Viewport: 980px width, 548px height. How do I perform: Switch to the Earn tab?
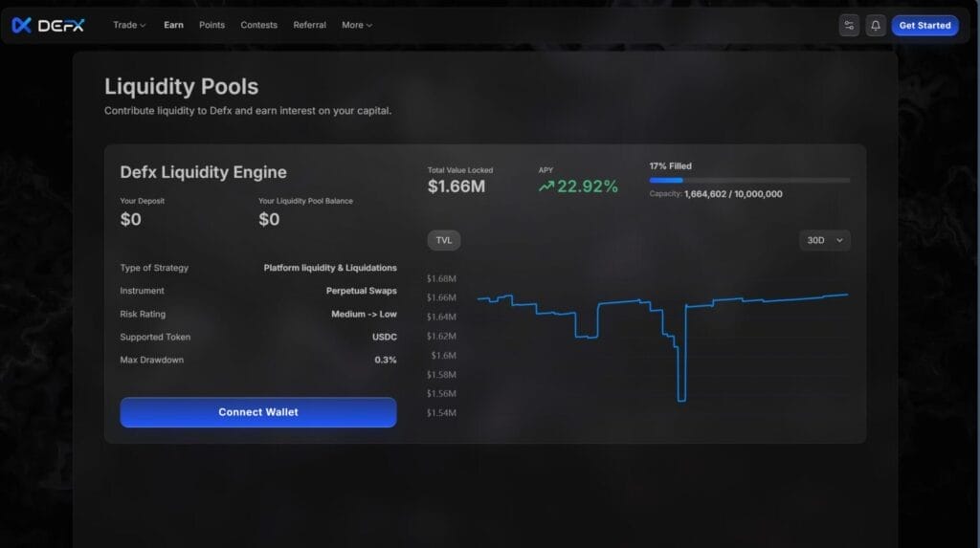point(173,25)
